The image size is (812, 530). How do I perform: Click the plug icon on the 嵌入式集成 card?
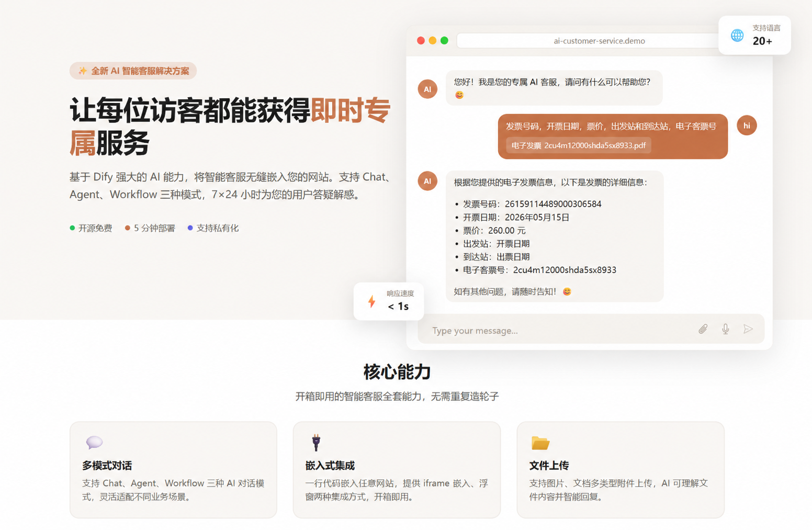(x=316, y=443)
